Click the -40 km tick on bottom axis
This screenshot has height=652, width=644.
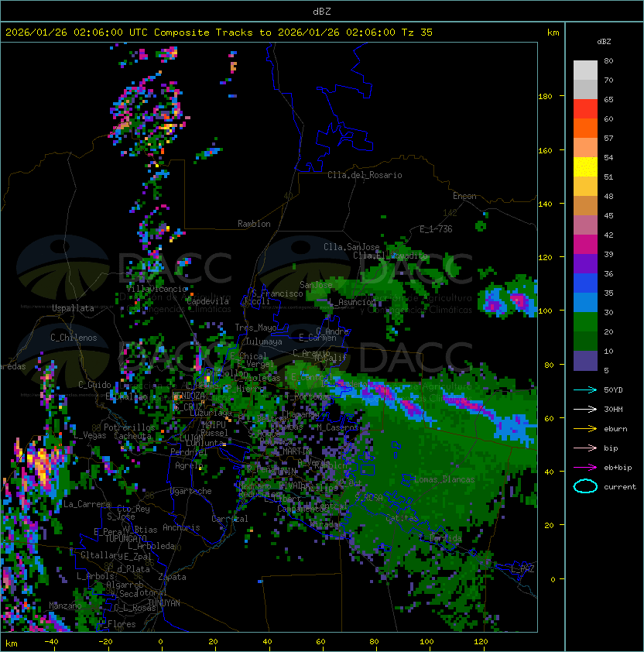(52, 642)
